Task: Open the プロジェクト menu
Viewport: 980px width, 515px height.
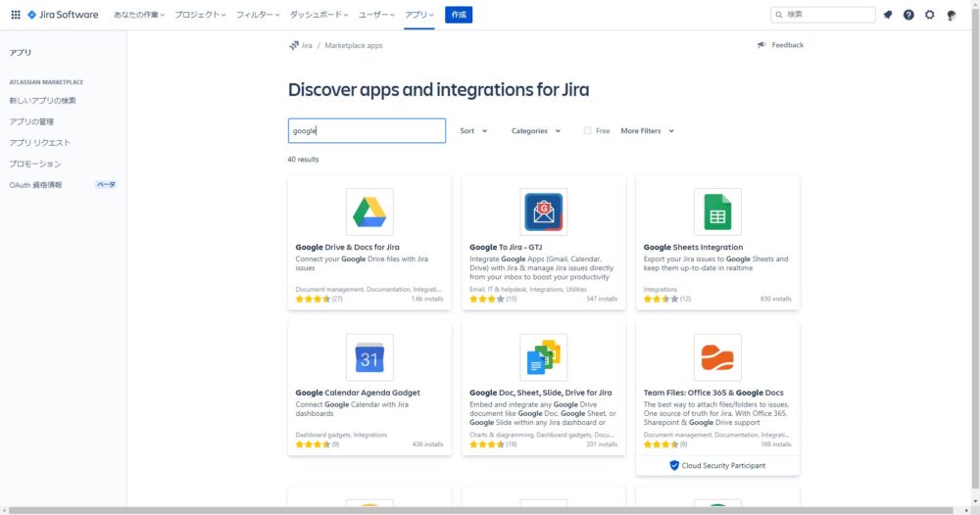Action: 200,15
